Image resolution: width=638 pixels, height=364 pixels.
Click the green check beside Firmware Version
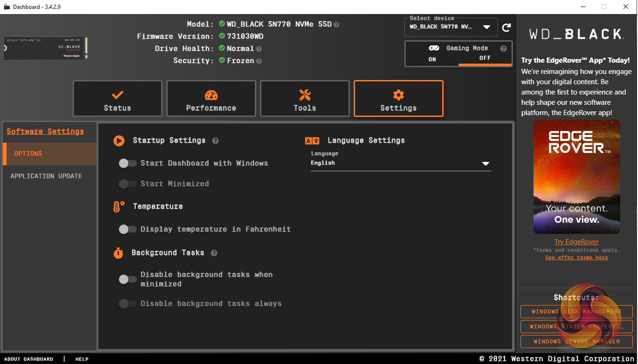point(222,36)
